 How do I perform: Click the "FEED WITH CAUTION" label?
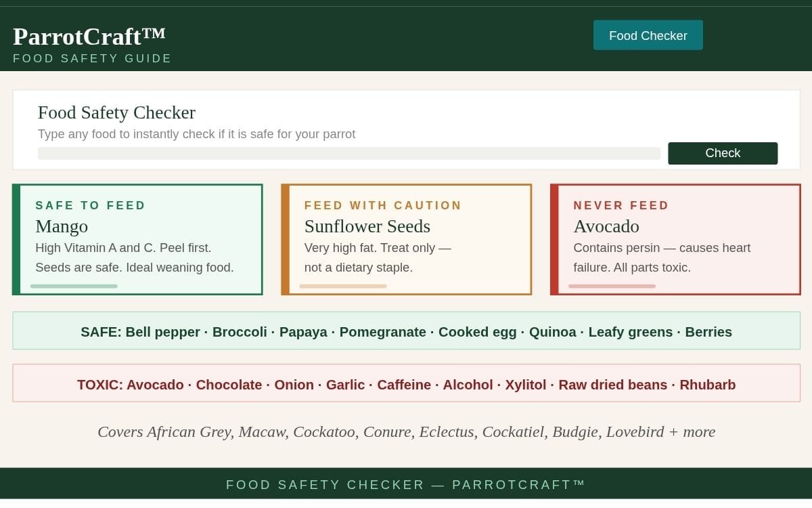pyautogui.click(x=383, y=205)
